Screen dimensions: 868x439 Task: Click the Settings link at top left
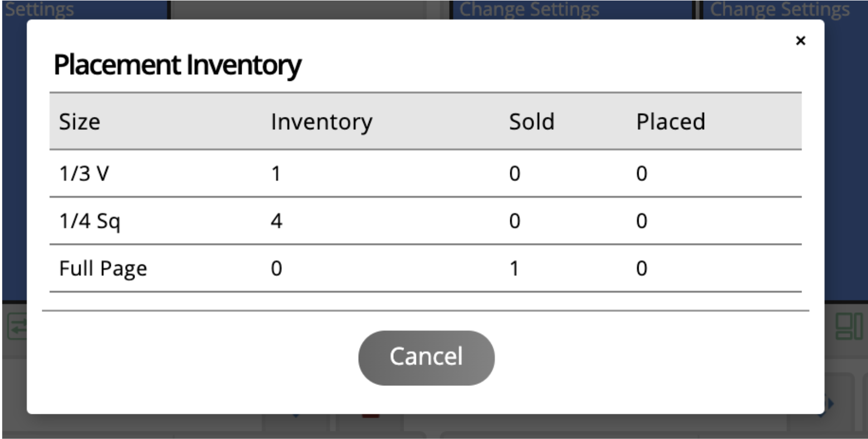click(x=40, y=9)
